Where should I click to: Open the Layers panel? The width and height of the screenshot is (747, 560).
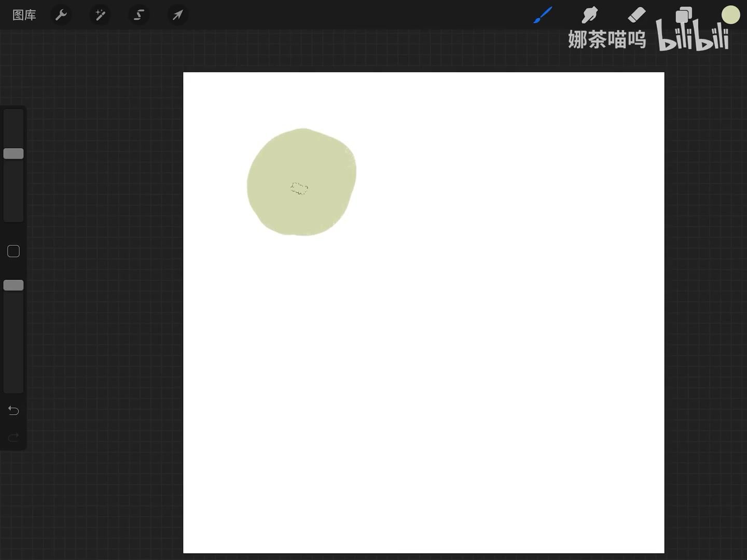click(x=684, y=15)
